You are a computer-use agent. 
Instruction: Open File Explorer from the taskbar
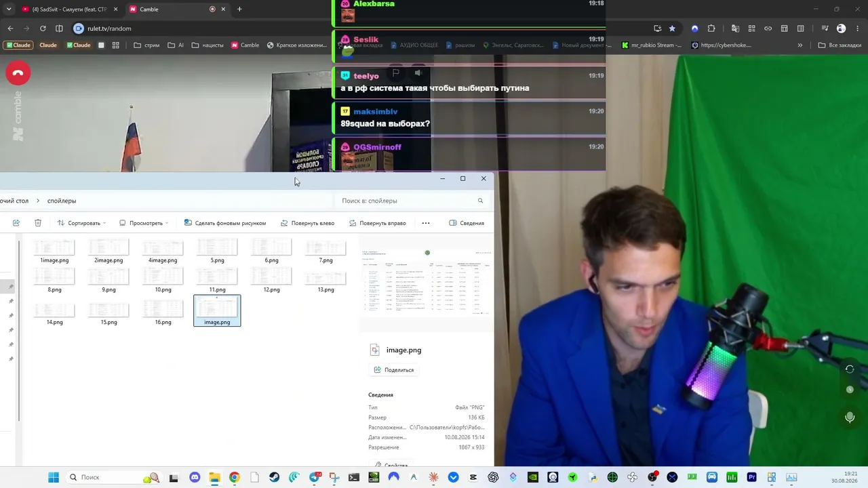(x=214, y=477)
